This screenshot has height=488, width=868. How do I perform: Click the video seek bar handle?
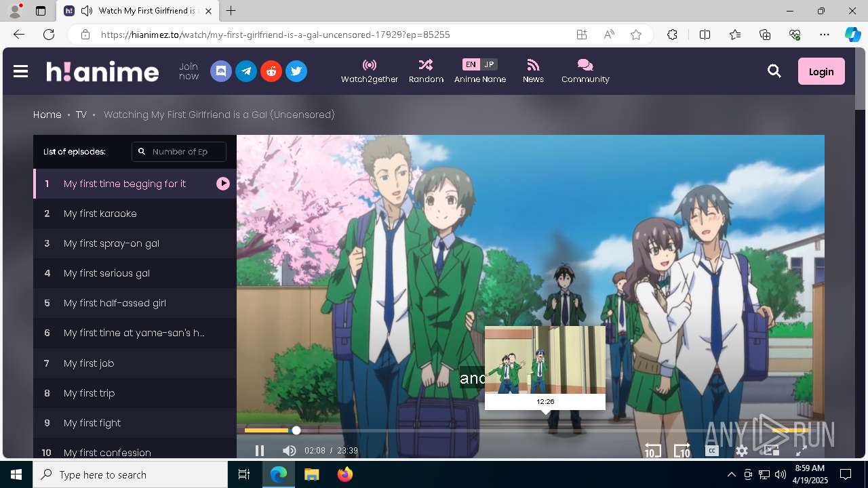click(x=296, y=430)
